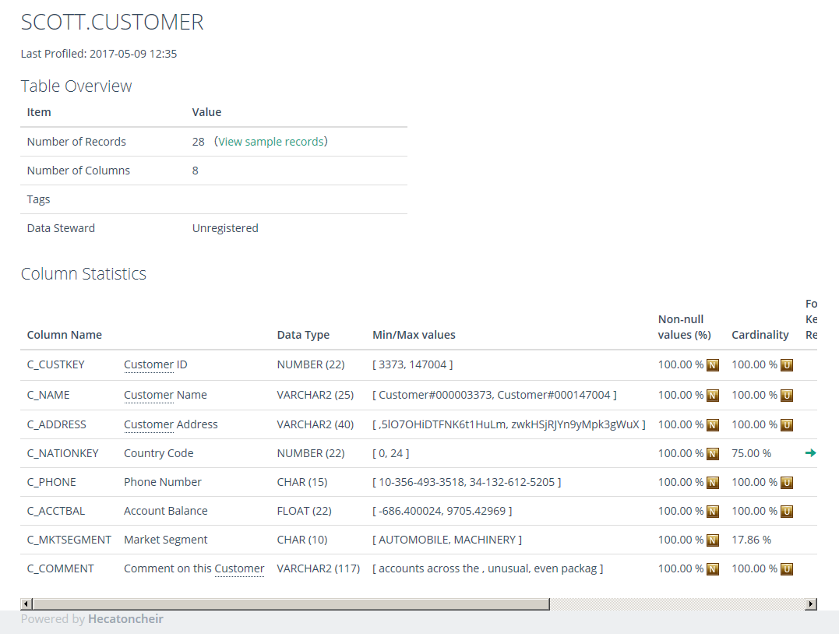Click the N badge in the C_NAME row

712,396
